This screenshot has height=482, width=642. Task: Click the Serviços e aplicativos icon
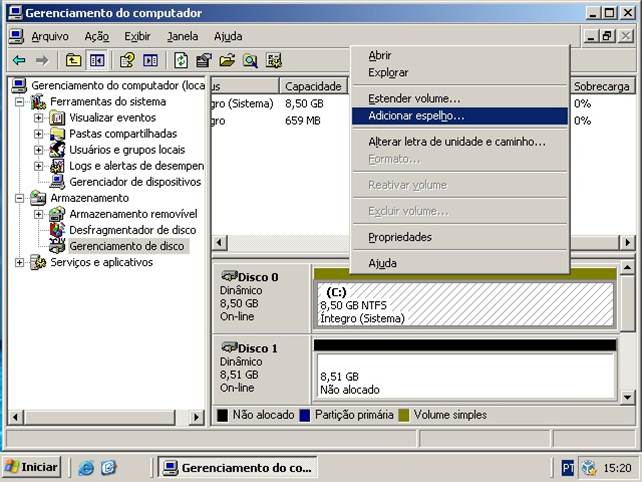[x=38, y=262]
